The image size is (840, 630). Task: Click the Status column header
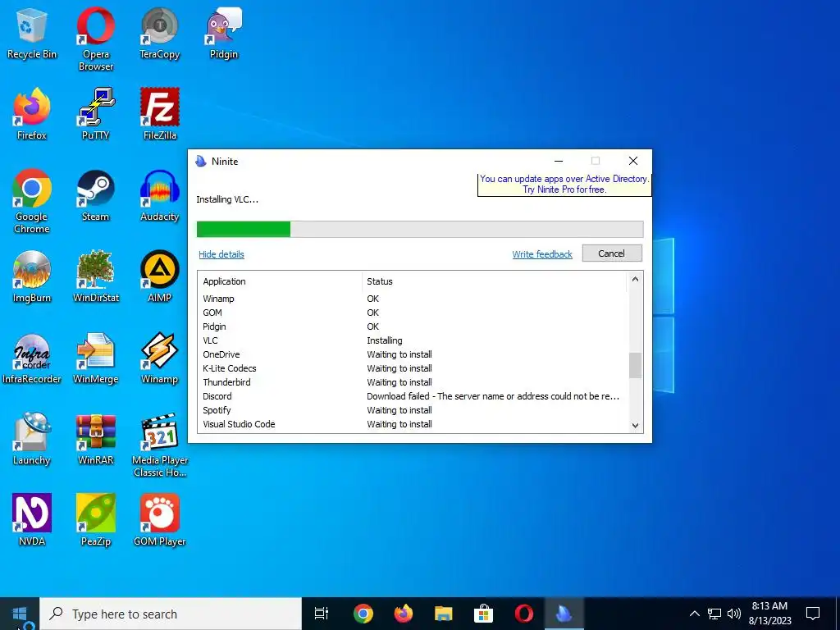(495, 281)
